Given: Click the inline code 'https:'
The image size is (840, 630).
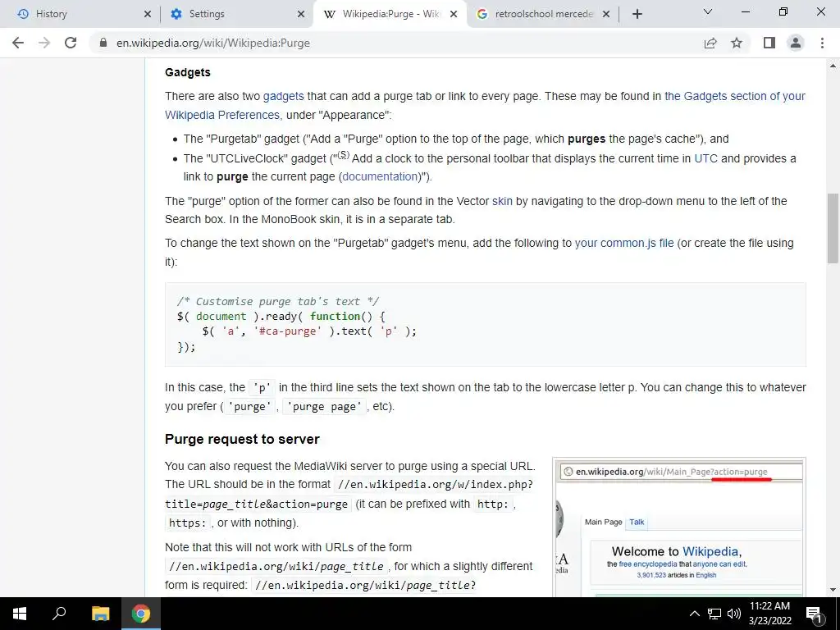Looking at the screenshot, I should pos(188,523).
